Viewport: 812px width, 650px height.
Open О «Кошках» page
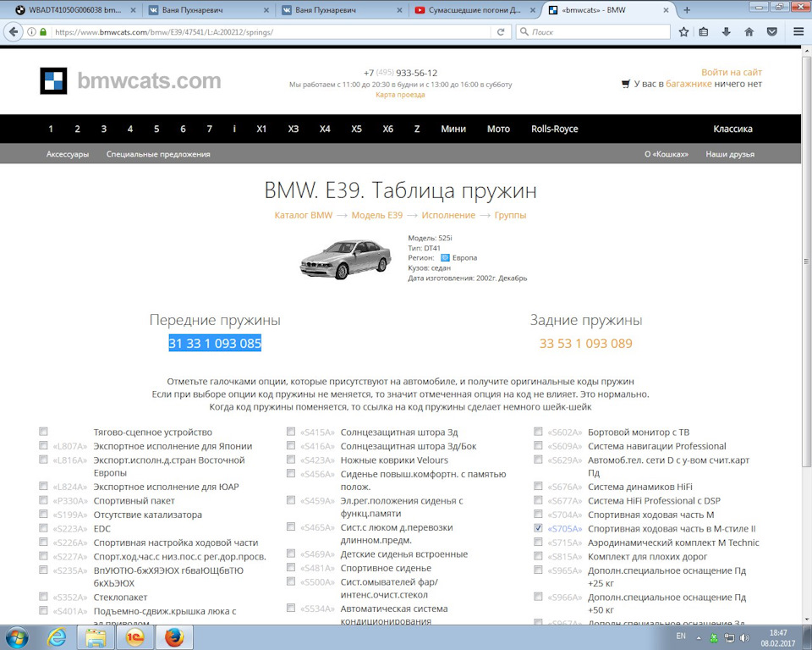667,154
